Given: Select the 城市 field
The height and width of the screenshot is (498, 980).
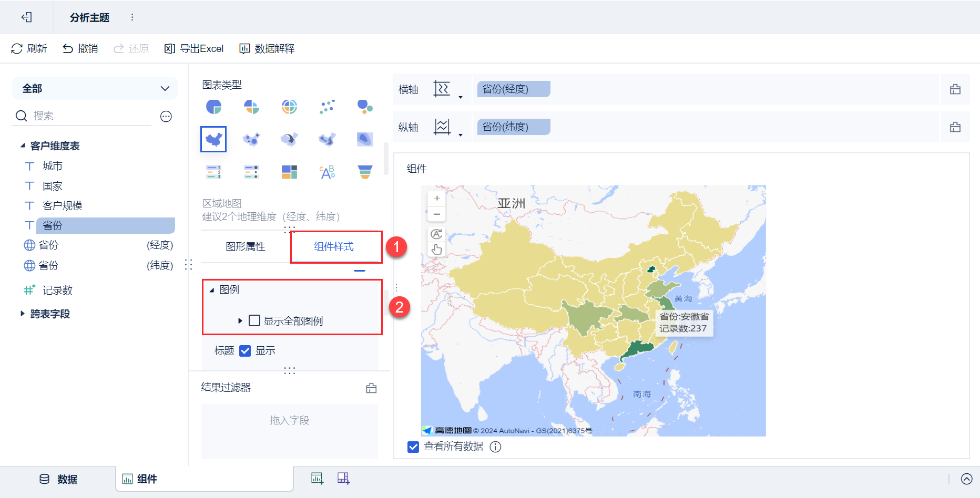Looking at the screenshot, I should point(53,166).
